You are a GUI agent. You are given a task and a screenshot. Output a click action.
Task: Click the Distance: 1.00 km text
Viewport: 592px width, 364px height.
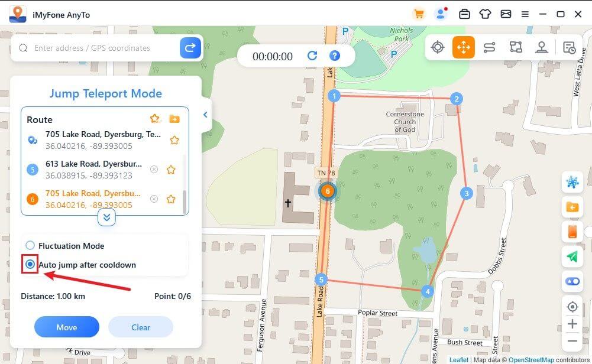53,296
